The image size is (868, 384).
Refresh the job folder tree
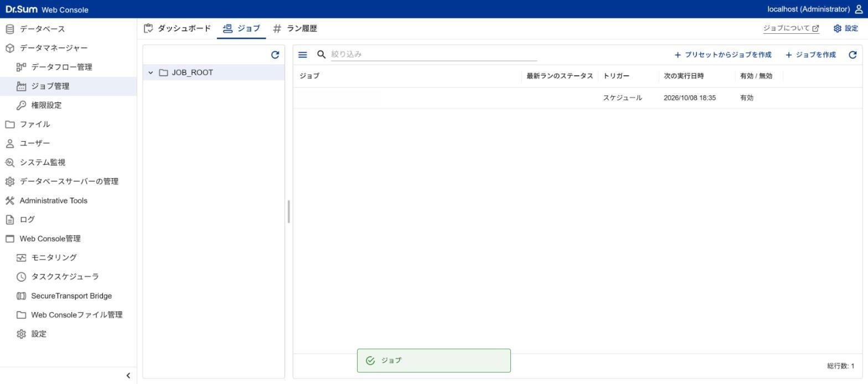pos(275,55)
